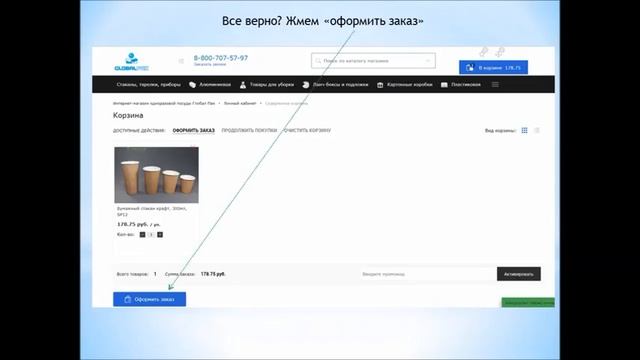Switch the cart to list view icon
The width and height of the screenshot is (640, 360).
click(537, 130)
